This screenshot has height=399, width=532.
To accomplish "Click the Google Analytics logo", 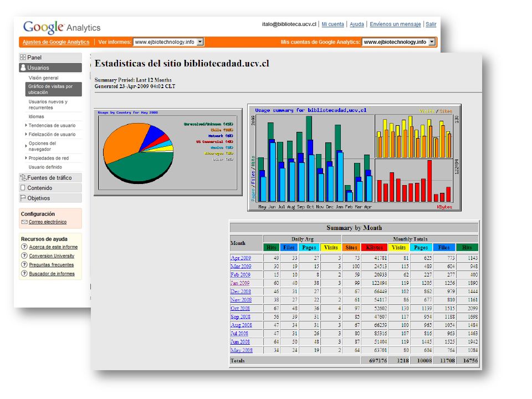I will pyautogui.click(x=62, y=27).
